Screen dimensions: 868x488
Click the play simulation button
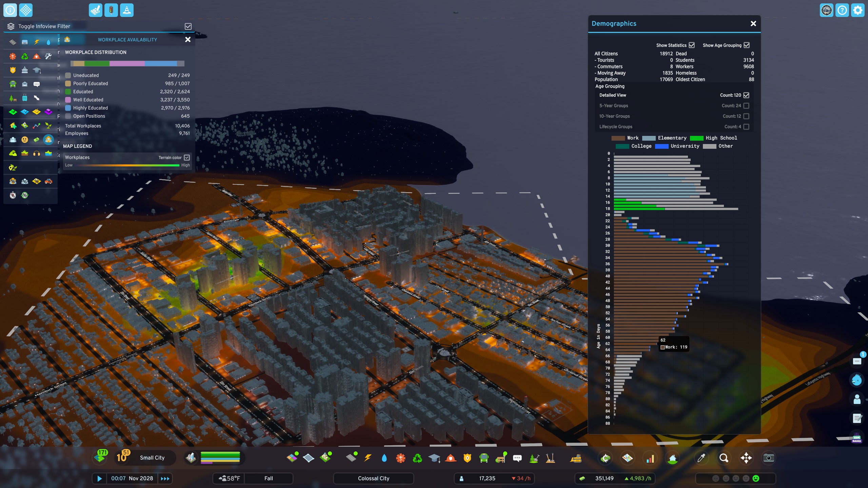tap(99, 479)
